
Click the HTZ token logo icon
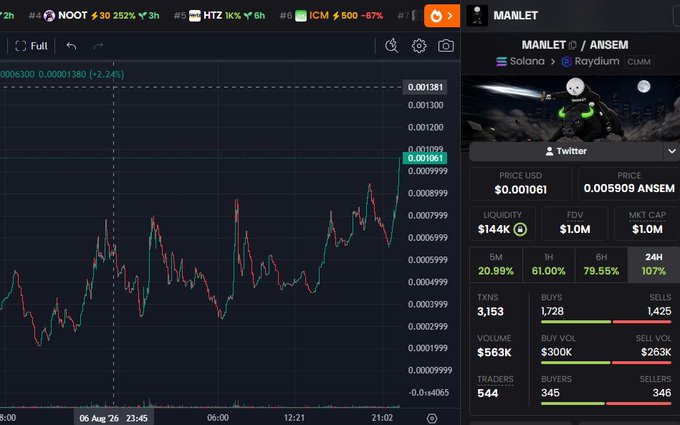click(195, 16)
